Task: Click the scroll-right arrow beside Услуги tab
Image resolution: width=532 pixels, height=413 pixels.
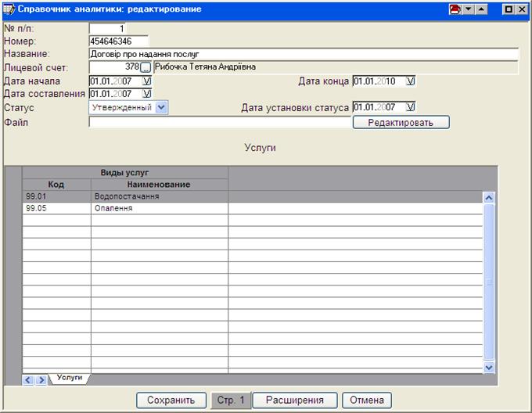Action: coord(41,380)
